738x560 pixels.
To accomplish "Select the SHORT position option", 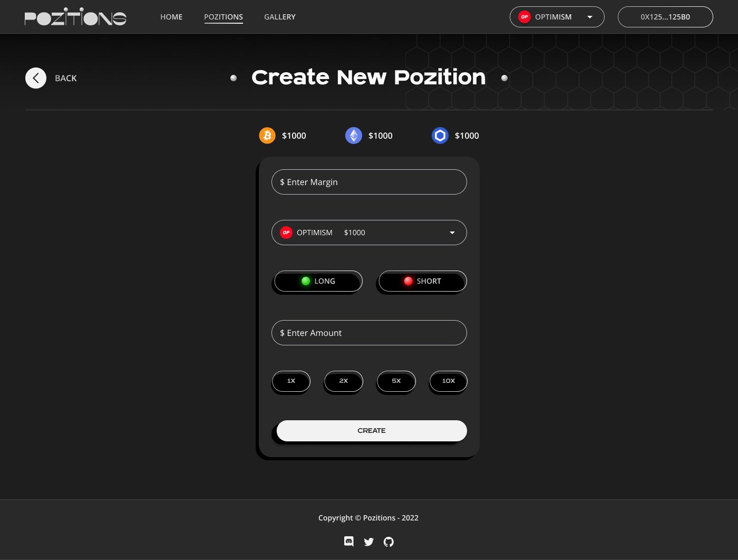I will [423, 281].
